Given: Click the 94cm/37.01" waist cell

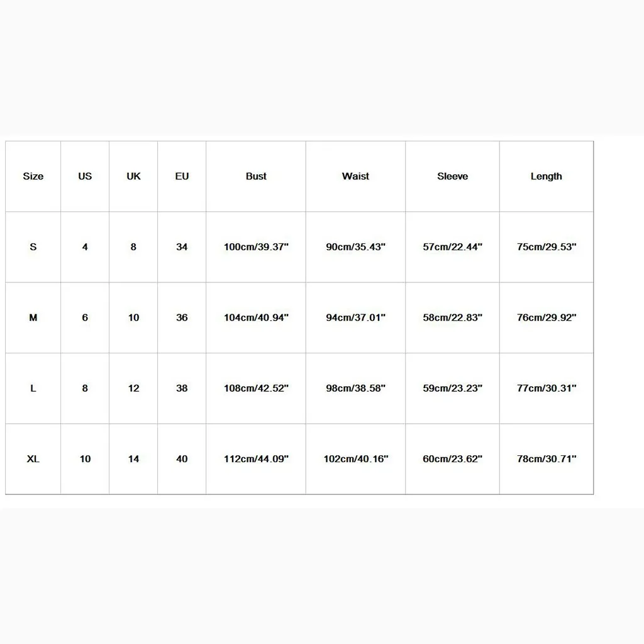Looking at the screenshot, I should [x=356, y=318].
